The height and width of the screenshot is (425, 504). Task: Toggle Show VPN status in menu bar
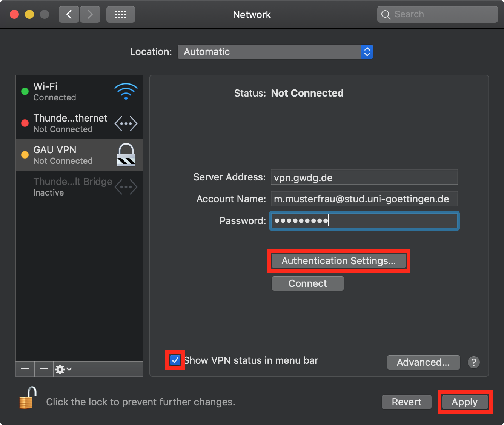[x=175, y=360]
